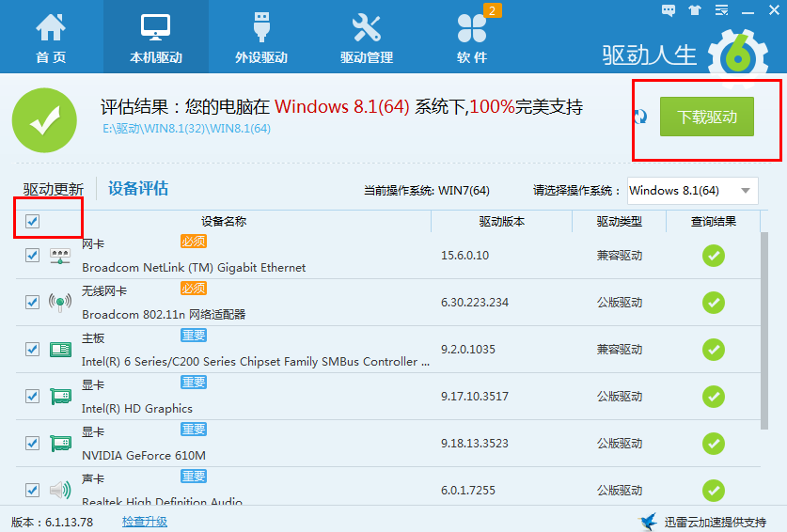Toggle the select-all checkbox in table header
This screenshot has height=532, width=787.
coord(33,221)
